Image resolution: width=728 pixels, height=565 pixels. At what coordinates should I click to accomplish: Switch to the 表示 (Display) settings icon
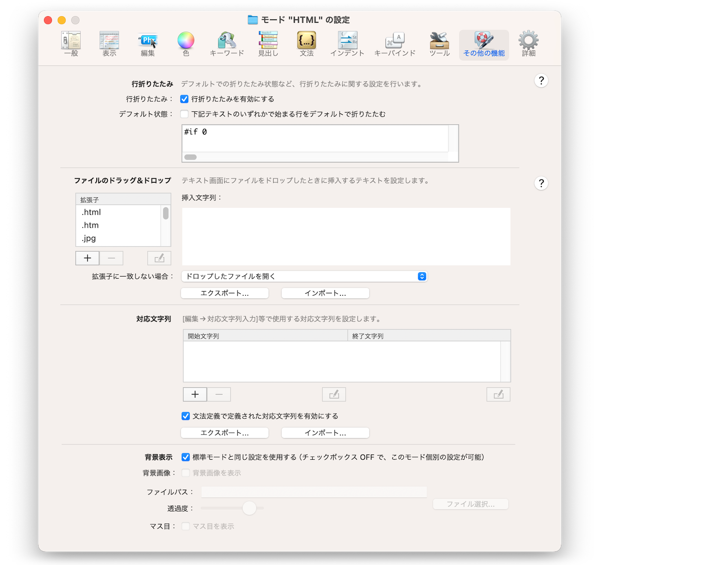109,44
